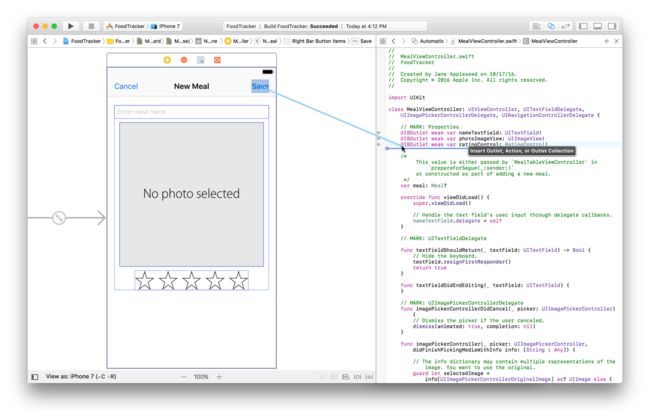Open related items menu in storyboard jump bar
The width and height of the screenshot is (650, 417).
pyautogui.click(x=34, y=41)
